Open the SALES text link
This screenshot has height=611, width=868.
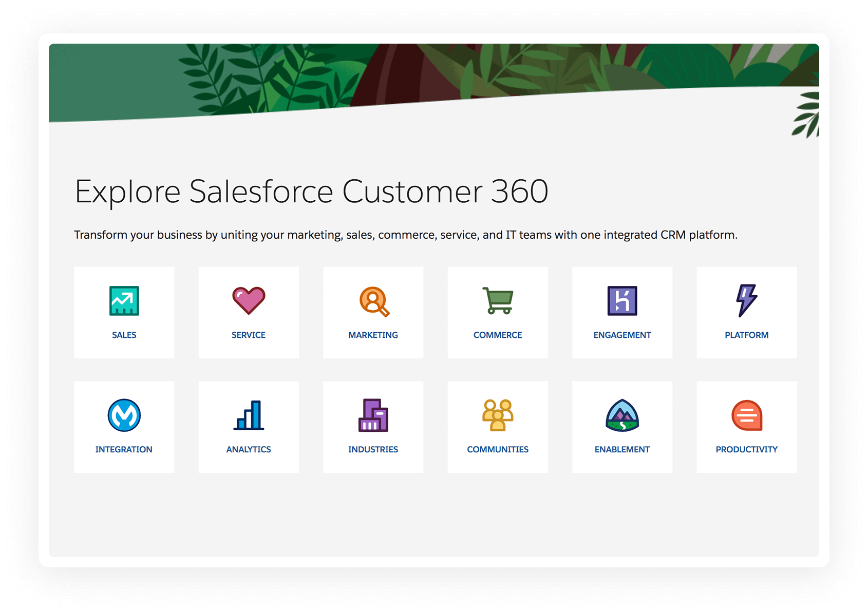point(124,335)
